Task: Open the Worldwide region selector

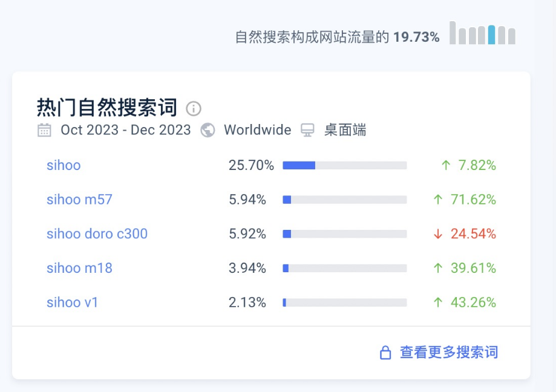Action: click(257, 129)
